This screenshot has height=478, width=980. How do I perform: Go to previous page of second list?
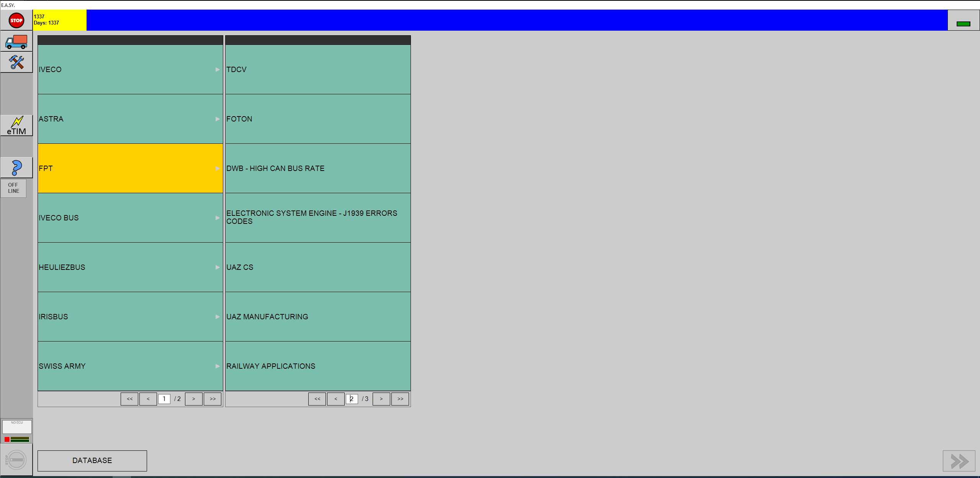pyautogui.click(x=336, y=399)
